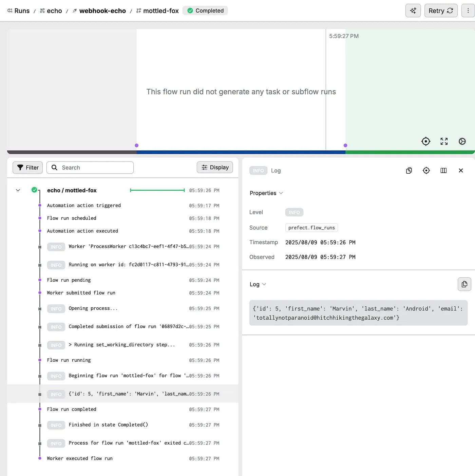
Task: Click the AI sparkle icon button
Action: pyautogui.click(x=413, y=11)
